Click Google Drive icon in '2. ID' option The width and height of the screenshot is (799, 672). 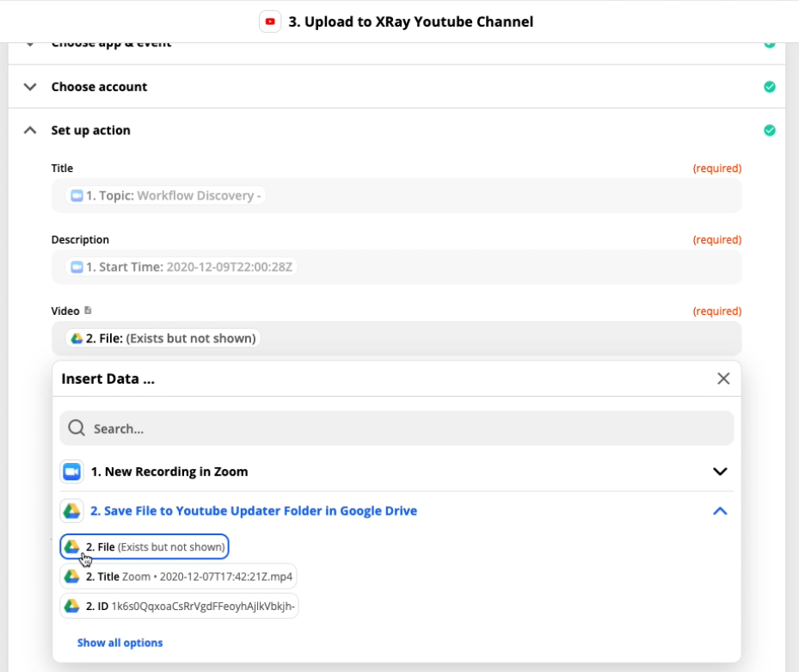(72, 607)
